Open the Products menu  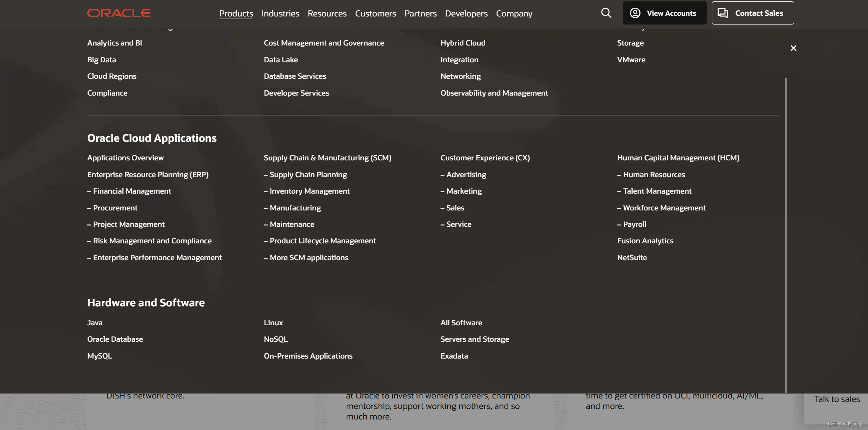(236, 13)
